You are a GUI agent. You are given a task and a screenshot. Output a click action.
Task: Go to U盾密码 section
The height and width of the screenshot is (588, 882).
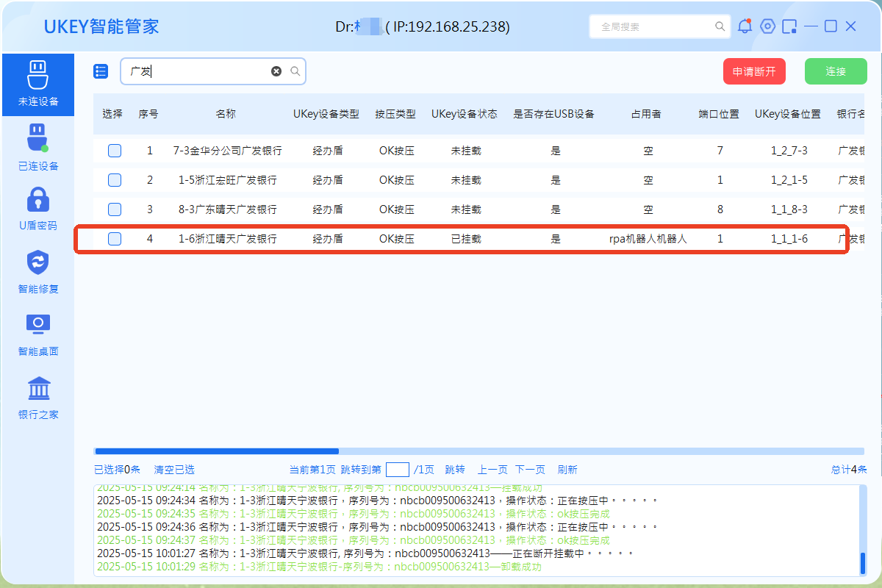tap(37, 209)
